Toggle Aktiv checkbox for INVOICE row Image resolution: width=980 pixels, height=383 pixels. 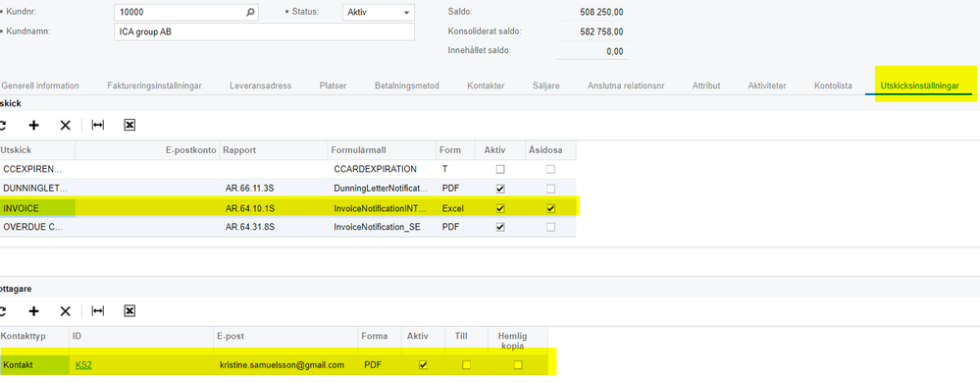tap(500, 208)
